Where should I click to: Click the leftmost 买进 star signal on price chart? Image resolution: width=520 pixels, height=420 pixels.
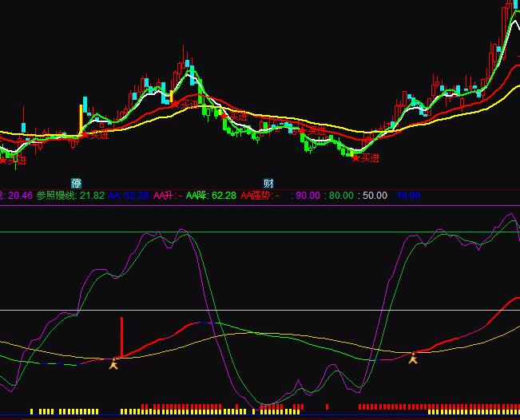pos(13,160)
